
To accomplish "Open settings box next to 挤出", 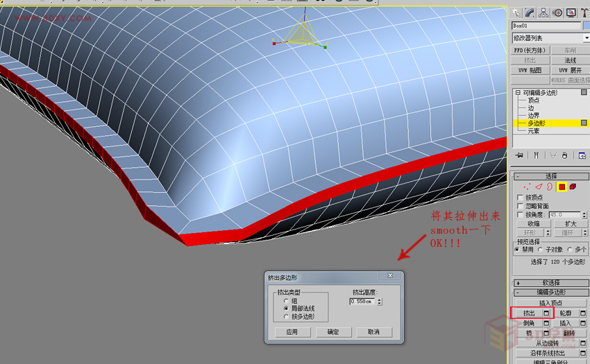I will [x=546, y=313].
